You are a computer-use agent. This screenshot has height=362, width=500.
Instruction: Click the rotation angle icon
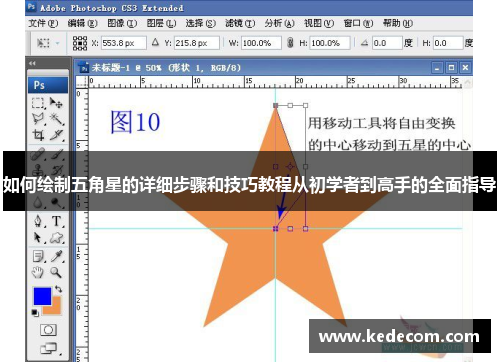tap(364, 43)
